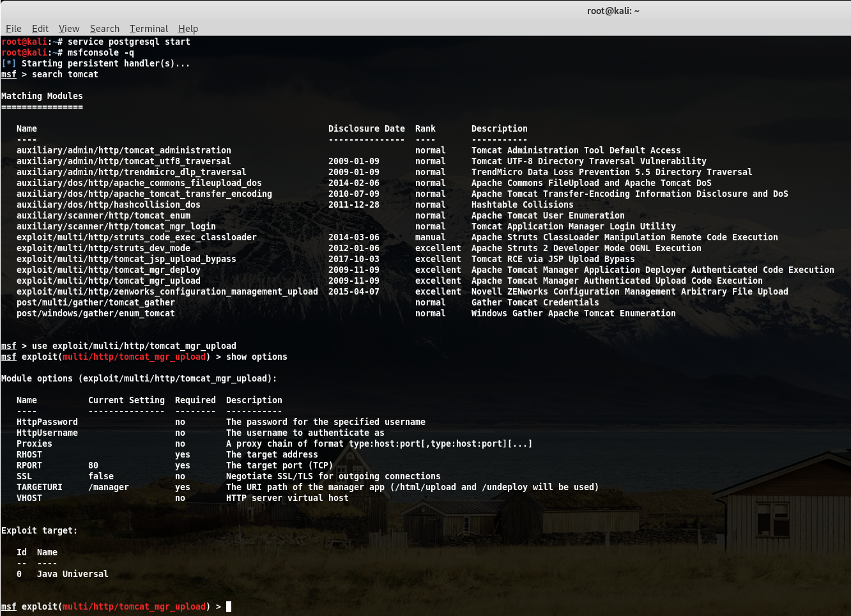
Task: Open the Terminal menu
Action: click(x=149, y=29)
